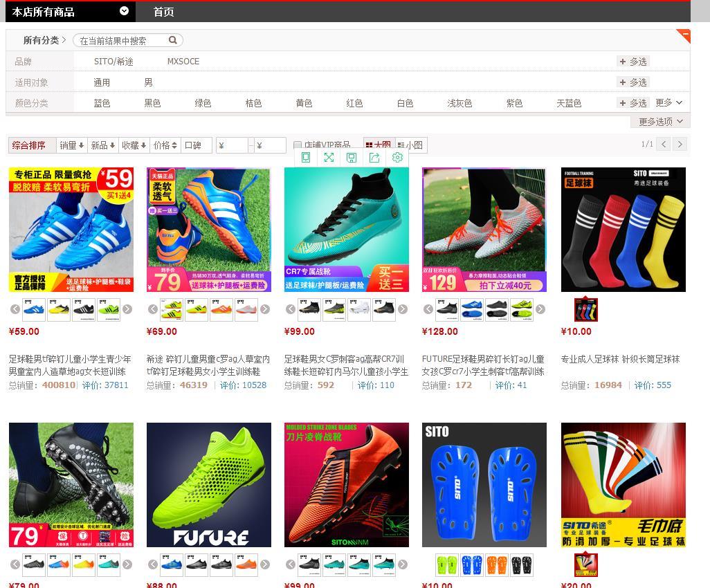Sort products by 销量
This screenshot has width=710, height=588.
click(x=71, y=145)
